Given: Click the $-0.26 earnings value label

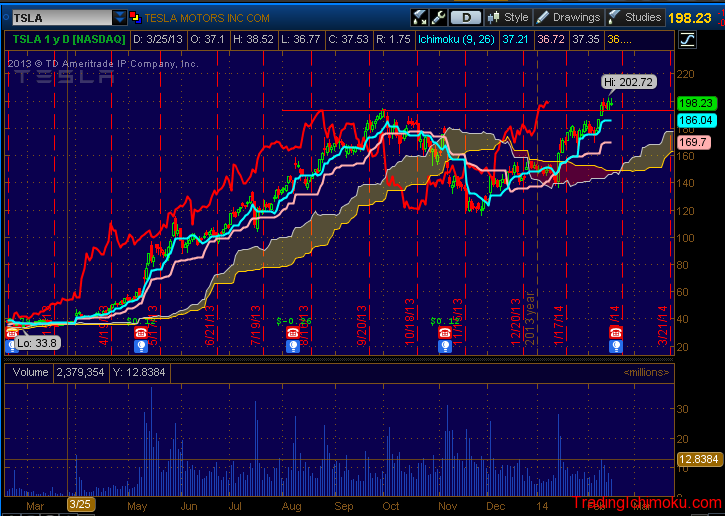Looking at the screenshot, I should (x=294, y=320).
